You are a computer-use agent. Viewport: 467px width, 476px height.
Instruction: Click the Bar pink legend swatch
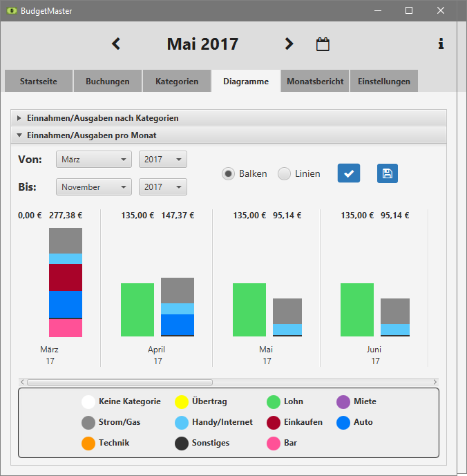coord(274,444)
